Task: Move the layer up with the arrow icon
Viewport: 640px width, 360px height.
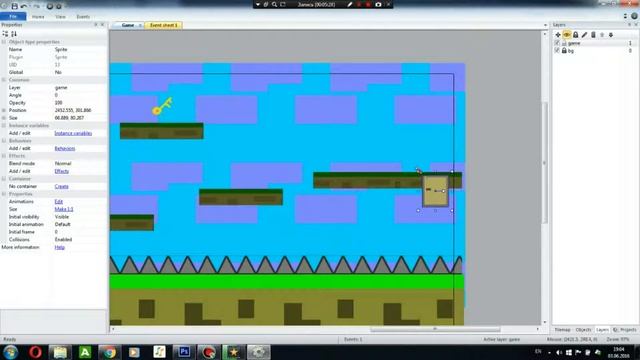Action: [x=602, y=35]
